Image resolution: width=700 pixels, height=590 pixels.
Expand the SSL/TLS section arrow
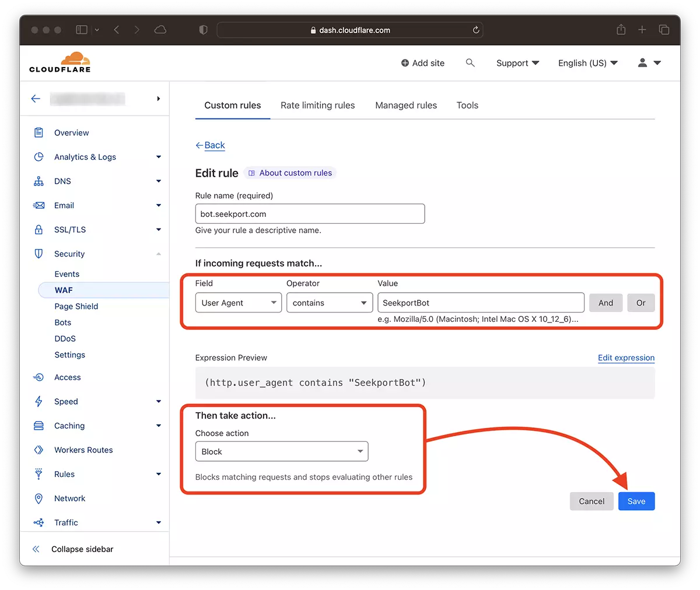tap(159, 230)
